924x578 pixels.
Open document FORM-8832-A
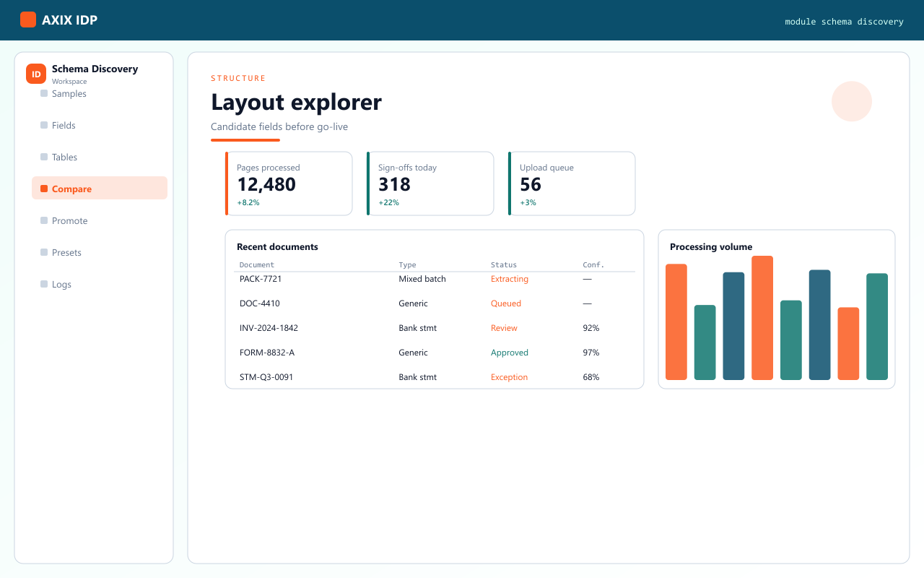tap(267, 353)
